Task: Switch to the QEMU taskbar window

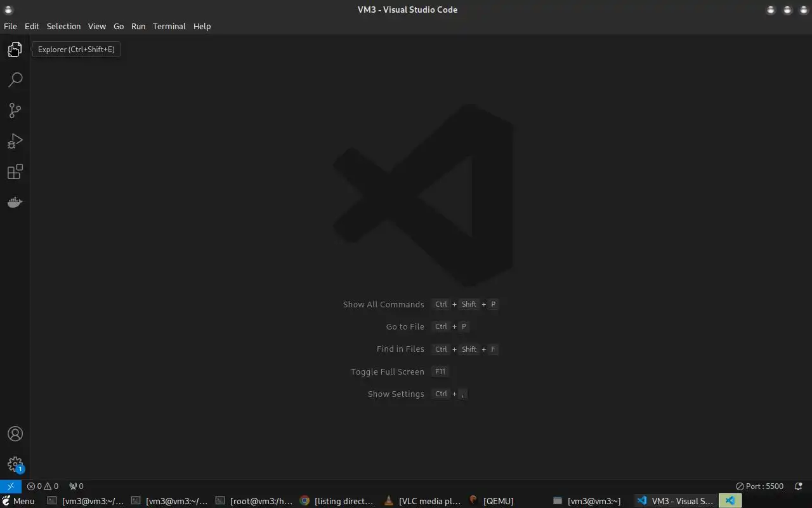Action: [492, 501]
